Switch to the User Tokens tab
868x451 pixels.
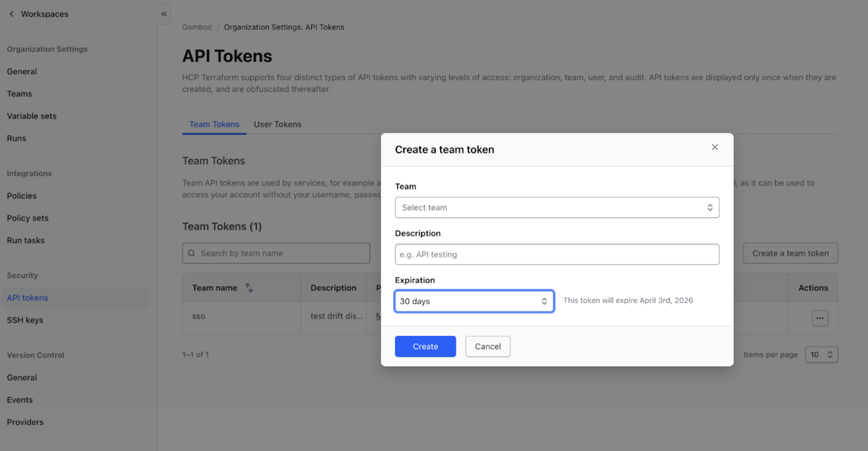click(277, 124)
